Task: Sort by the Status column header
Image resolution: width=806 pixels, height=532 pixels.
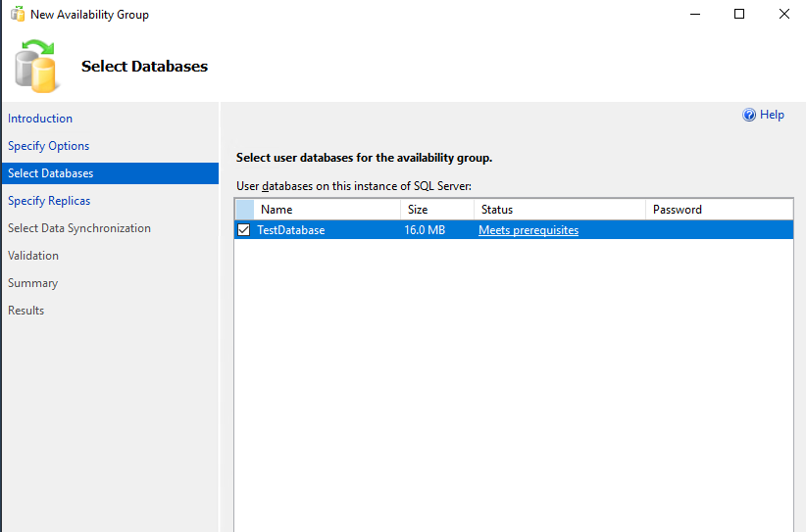Action: 559,210
